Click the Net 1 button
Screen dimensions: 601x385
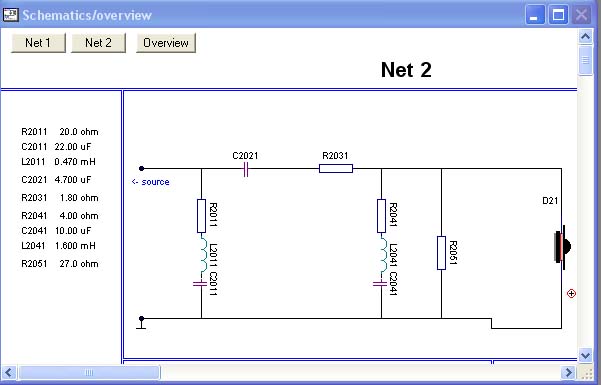(x=38, y=43)
